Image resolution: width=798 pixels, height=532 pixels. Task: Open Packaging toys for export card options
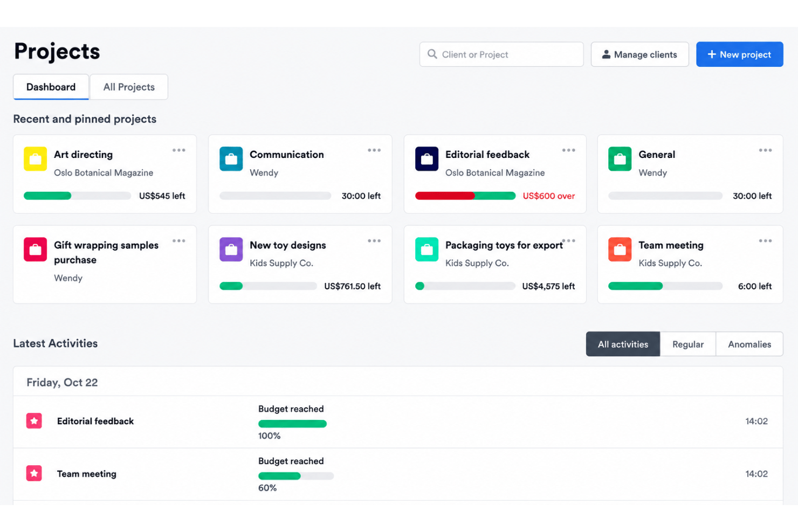(569, 241)
